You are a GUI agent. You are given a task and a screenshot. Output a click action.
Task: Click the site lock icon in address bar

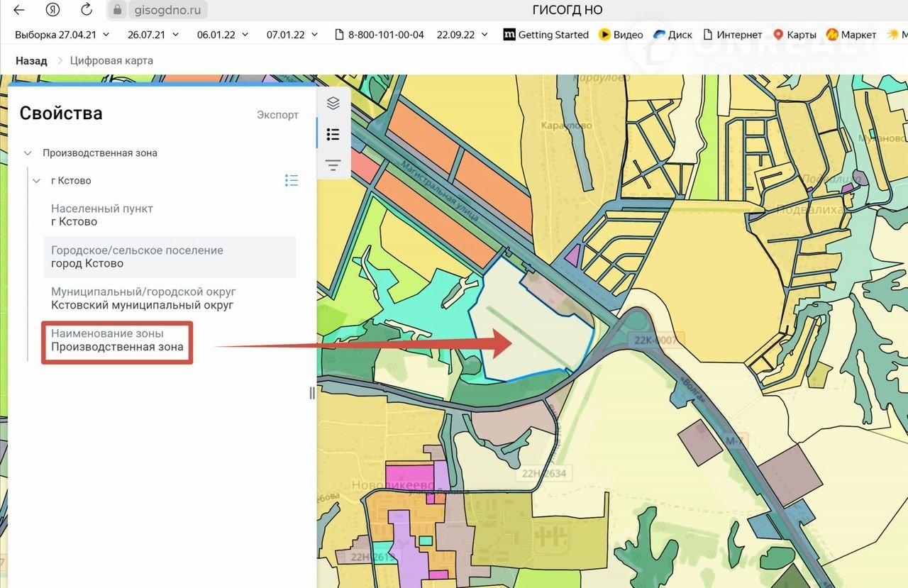point(118,11)
